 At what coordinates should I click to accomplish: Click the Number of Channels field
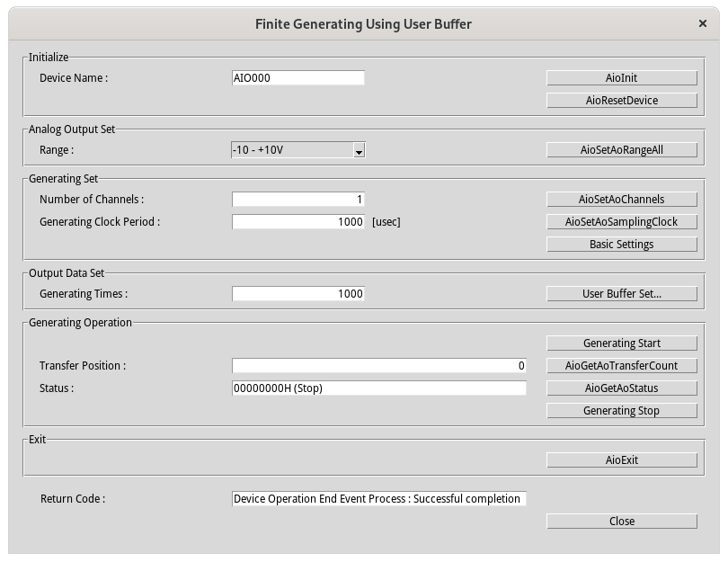[297, 200]
